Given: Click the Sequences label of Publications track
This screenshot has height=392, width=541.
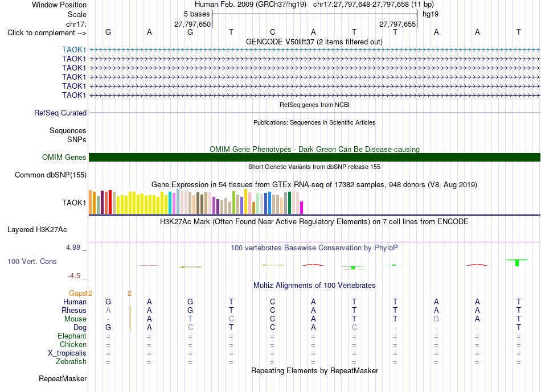Looking at the screenshot, I should click(68, 131).
